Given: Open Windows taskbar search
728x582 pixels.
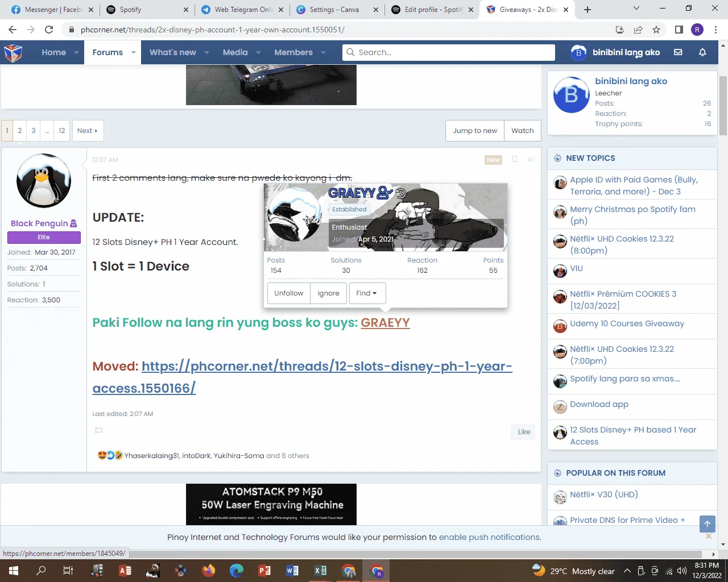Looking at the screenshot, I should [41, 571].
